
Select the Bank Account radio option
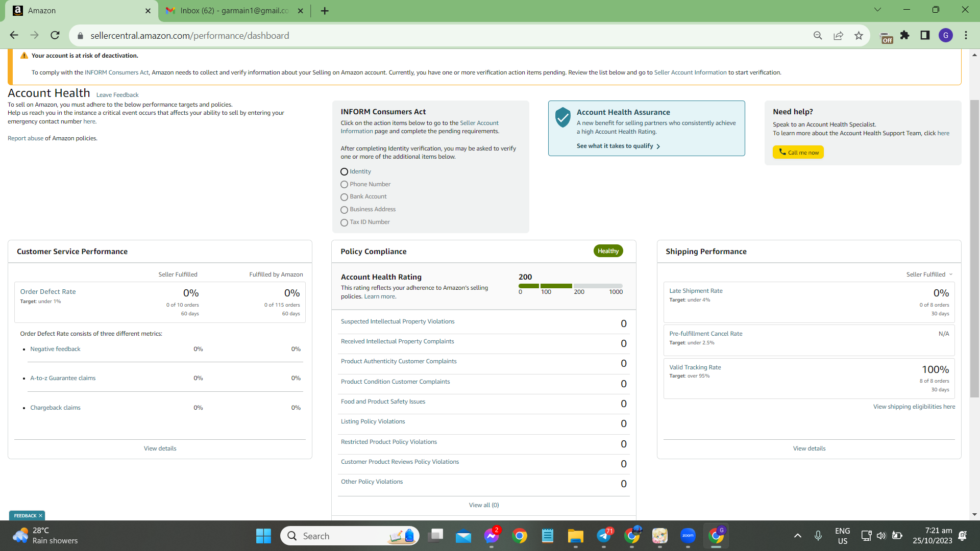[345, 197]
